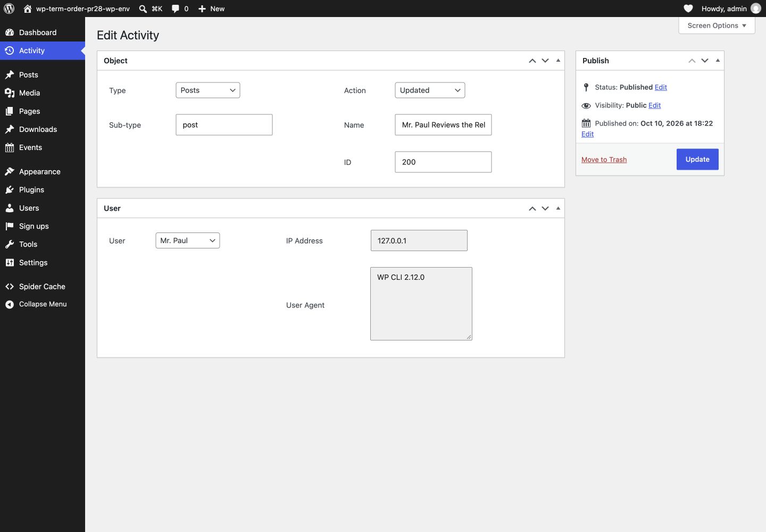
Task: Toggle the Object panel collapse triangle
Action: click(x=558, y=61)
